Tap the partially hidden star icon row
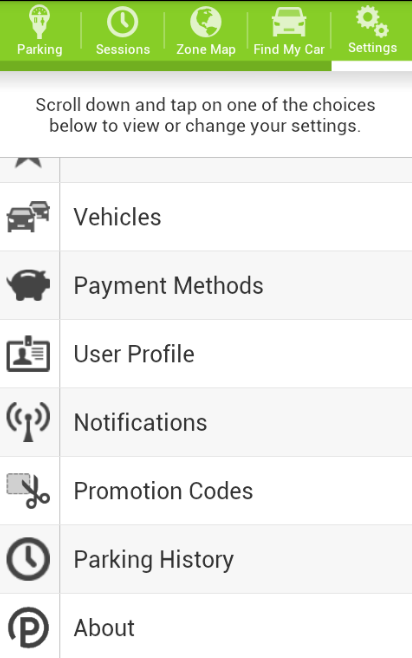412x658 pixels. (x=206, y=170)
